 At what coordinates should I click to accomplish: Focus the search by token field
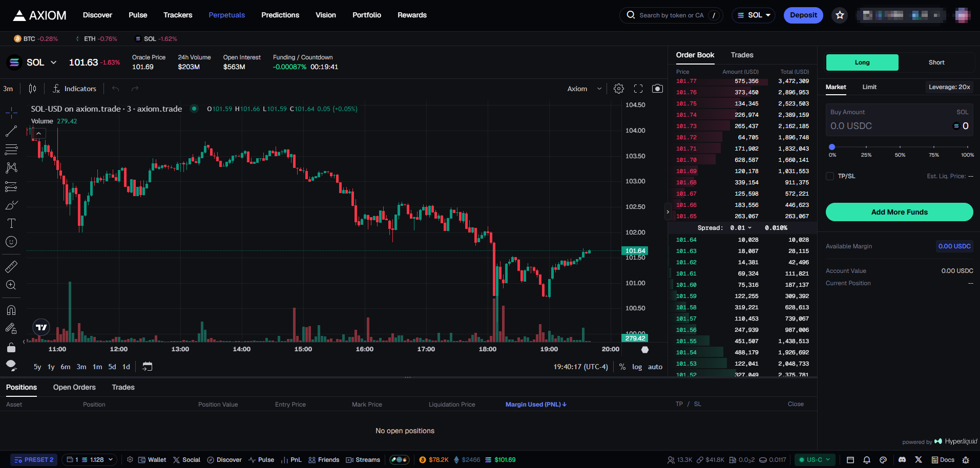coord(671,15)
